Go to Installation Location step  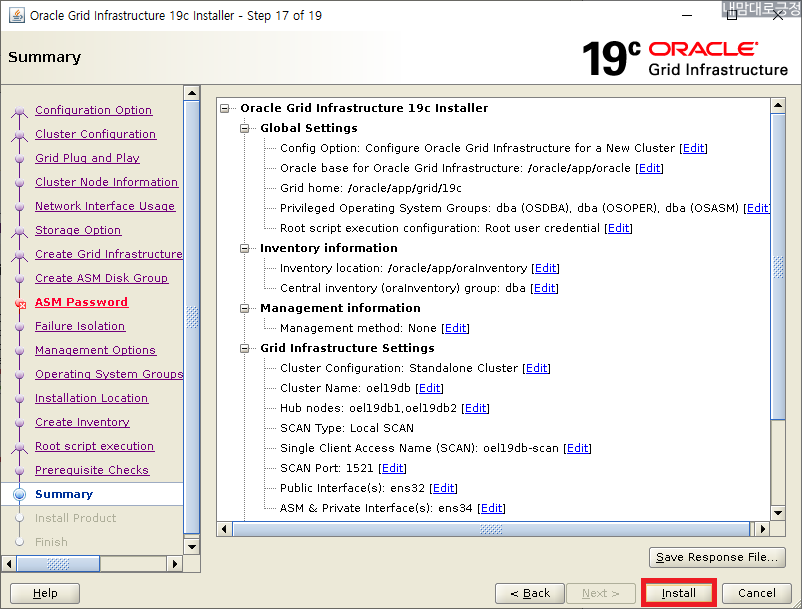92,398
